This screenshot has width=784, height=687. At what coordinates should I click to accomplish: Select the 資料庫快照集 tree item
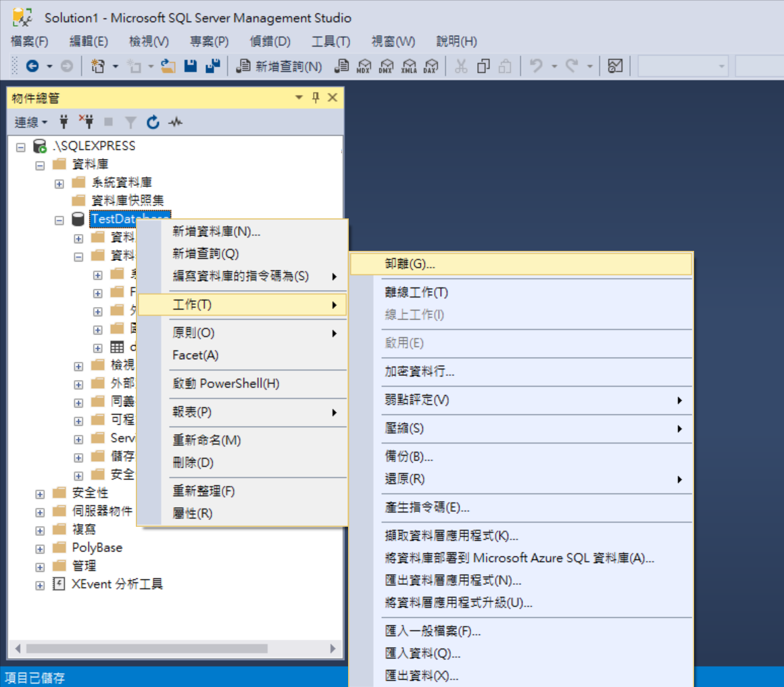128,201
